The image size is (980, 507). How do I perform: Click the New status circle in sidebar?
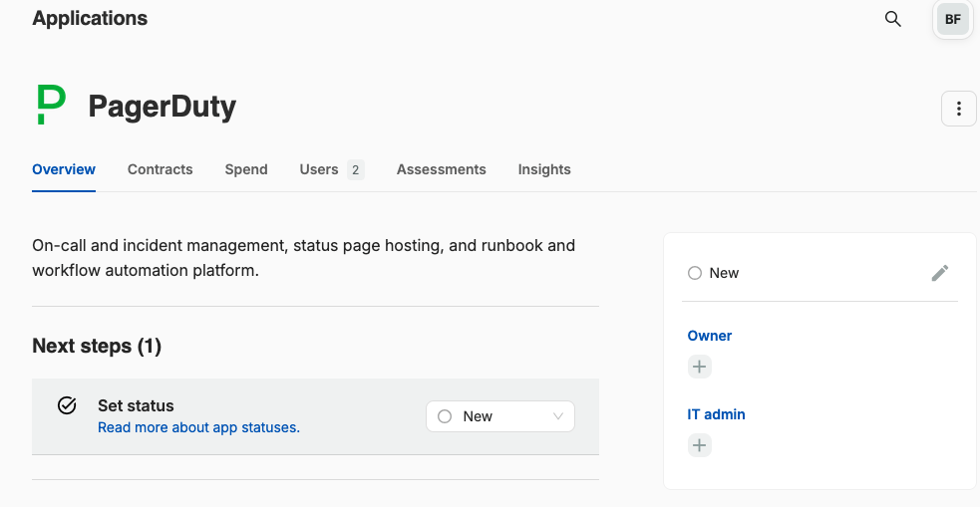695,273
